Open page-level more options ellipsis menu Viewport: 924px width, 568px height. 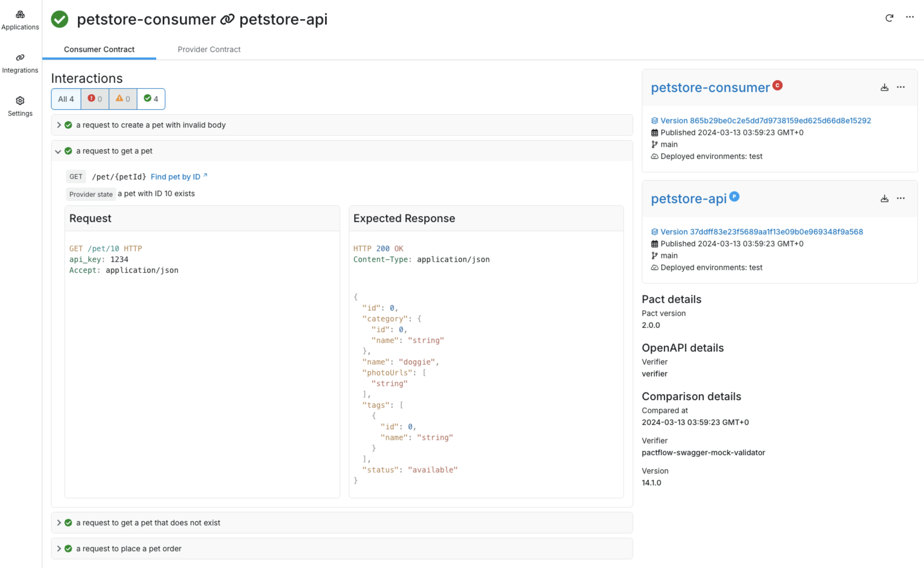tap(909, 17)
